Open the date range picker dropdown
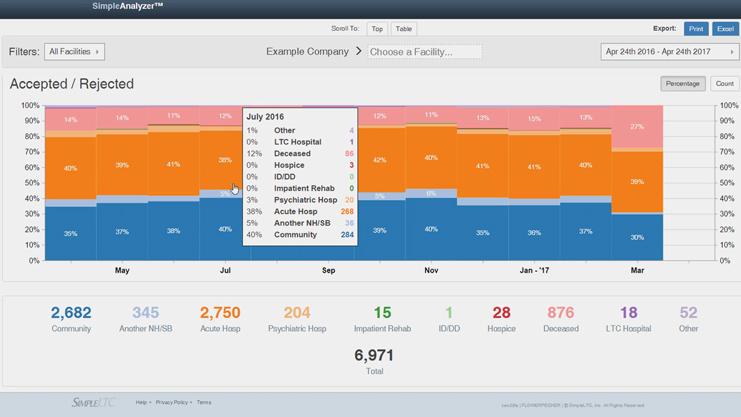741x417 pixels. (669, 51)
